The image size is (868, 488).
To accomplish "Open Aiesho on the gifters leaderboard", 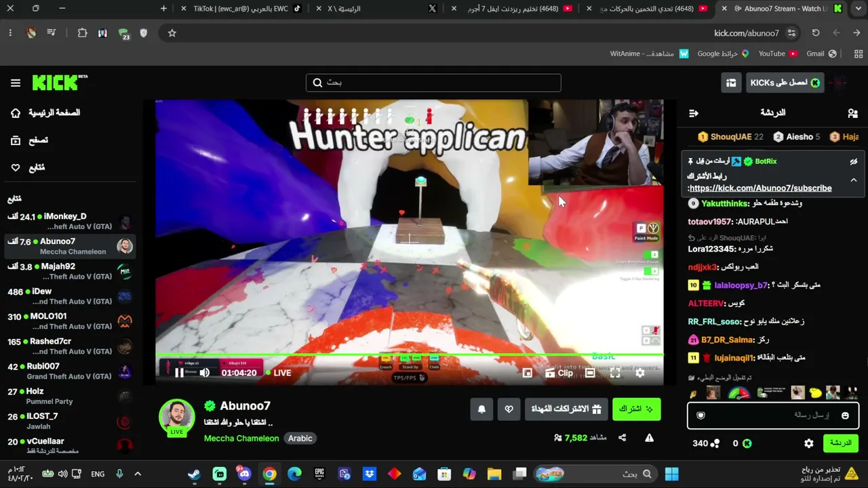I will pos(797,137).
